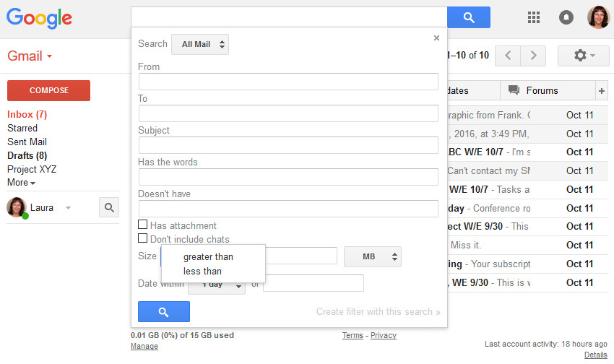Click the date input field
614x364 pixels.
pyautogui.click(x=314, y=283)
